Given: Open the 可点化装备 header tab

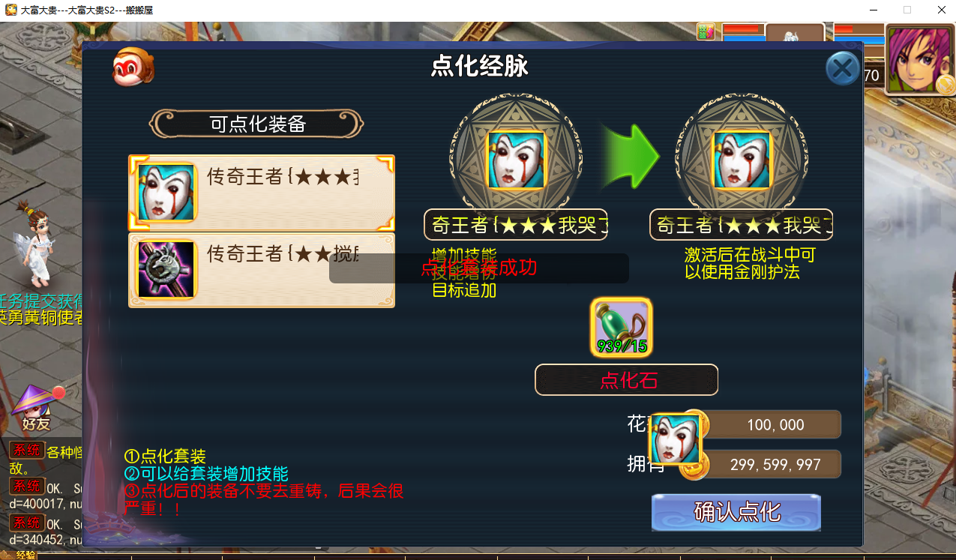Looking at the screenshot, I should click(x=257, y=124).
